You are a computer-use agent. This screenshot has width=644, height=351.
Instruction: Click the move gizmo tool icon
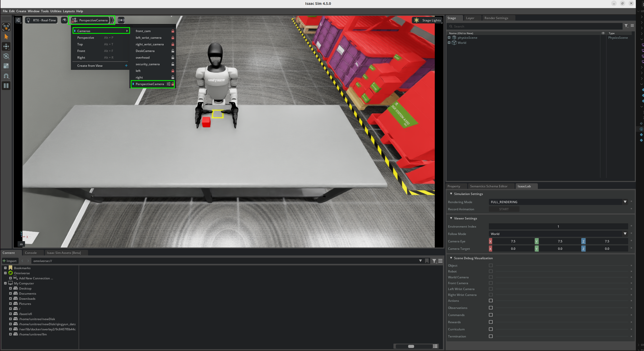pyautogui.click(x=6, y=46)
